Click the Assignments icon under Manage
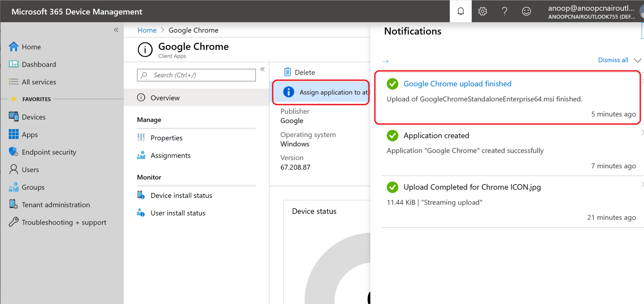Image resolution: width=644 pixels, height=304 pixels. coord(141,155)
